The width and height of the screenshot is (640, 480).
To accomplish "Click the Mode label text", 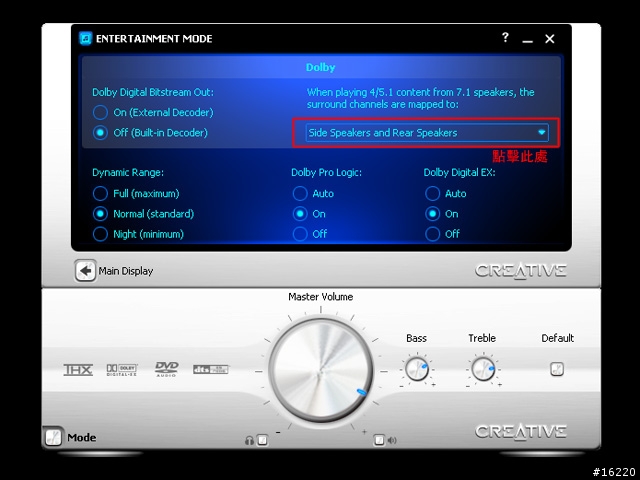I will click(82, 438).
